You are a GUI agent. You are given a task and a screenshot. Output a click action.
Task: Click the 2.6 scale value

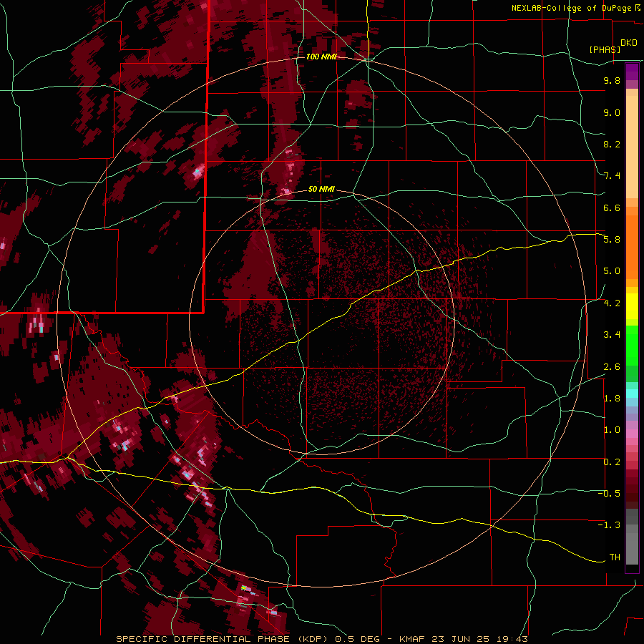612,367
